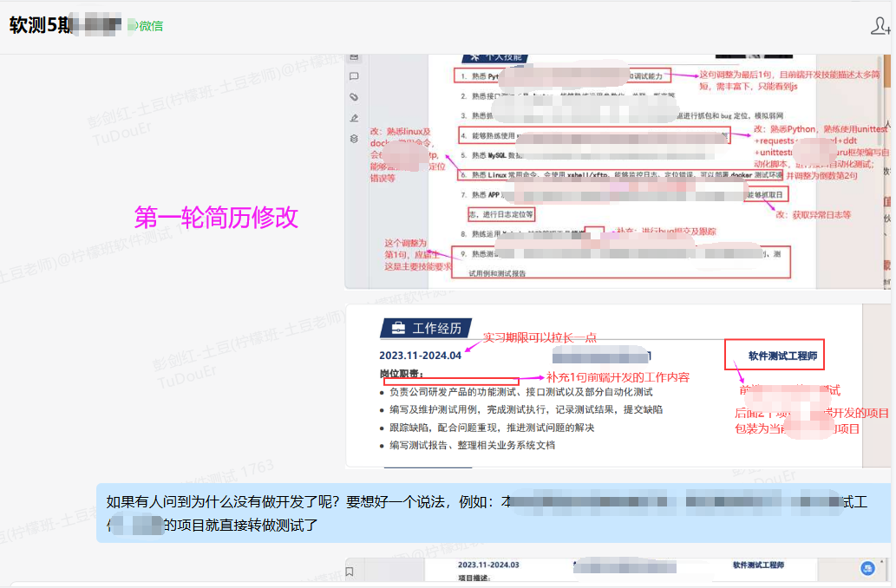Click the briefcase icon beside 工作经历
The image size is (896, 588).
397,328
